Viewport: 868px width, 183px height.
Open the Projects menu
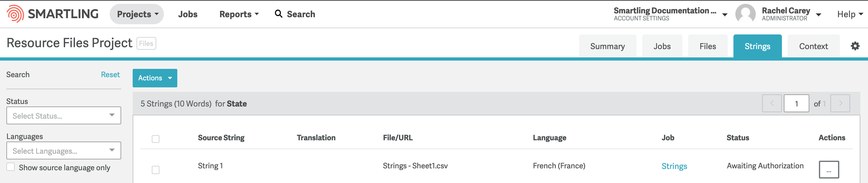point(137,14)
